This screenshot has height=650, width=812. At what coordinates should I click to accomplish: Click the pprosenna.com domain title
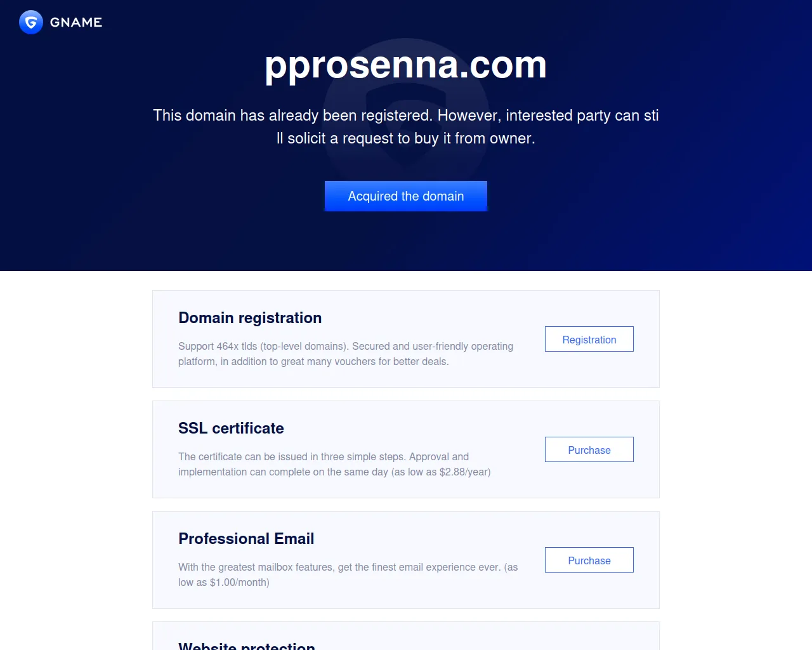click(405, 65)
